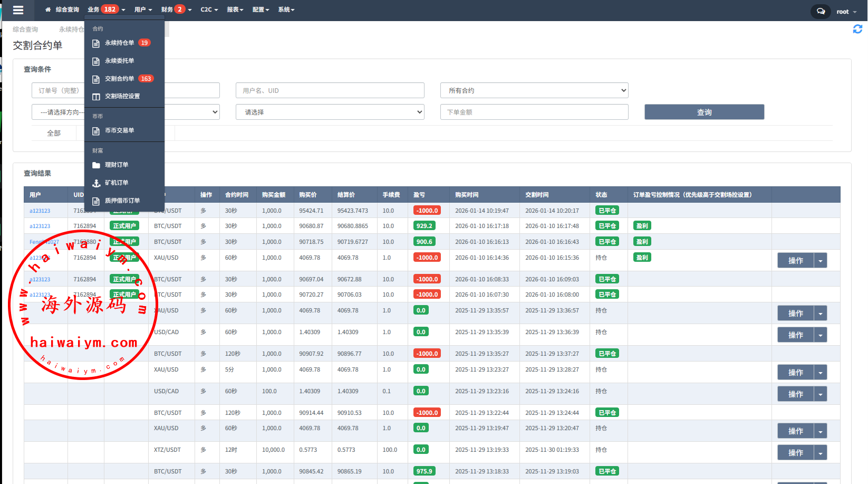This screenshot has height=484, width=868.
Task: Open the 请选择 dropdown selector
Action: click(330, 112)
